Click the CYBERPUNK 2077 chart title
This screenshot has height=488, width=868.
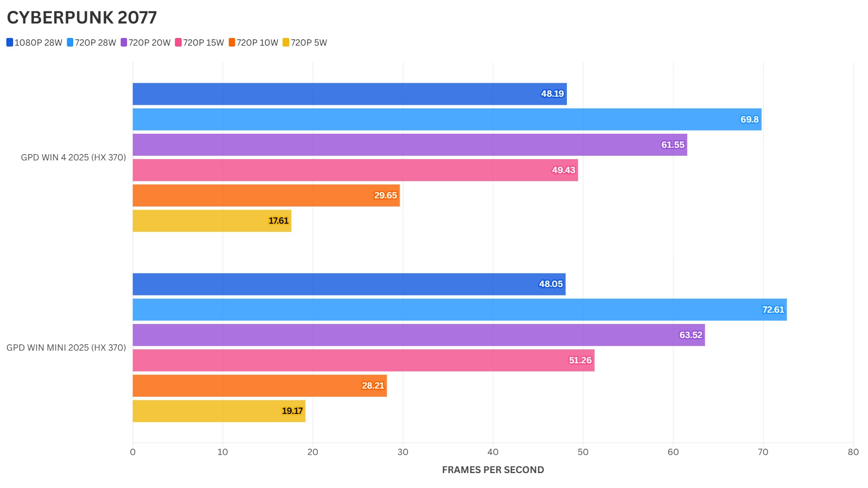click(82, 18)
